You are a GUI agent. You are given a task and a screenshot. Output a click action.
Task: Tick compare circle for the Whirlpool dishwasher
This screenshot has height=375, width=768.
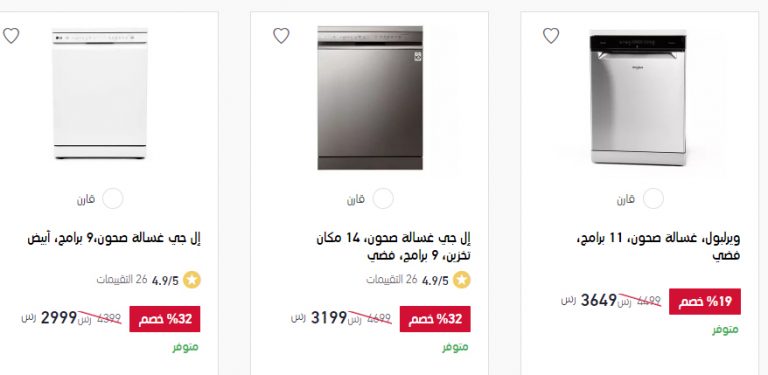point(653,199)
